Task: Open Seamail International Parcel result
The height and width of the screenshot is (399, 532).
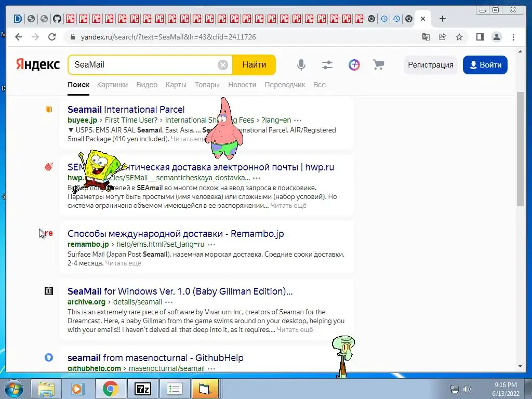Action: click(x=126, y=110)
